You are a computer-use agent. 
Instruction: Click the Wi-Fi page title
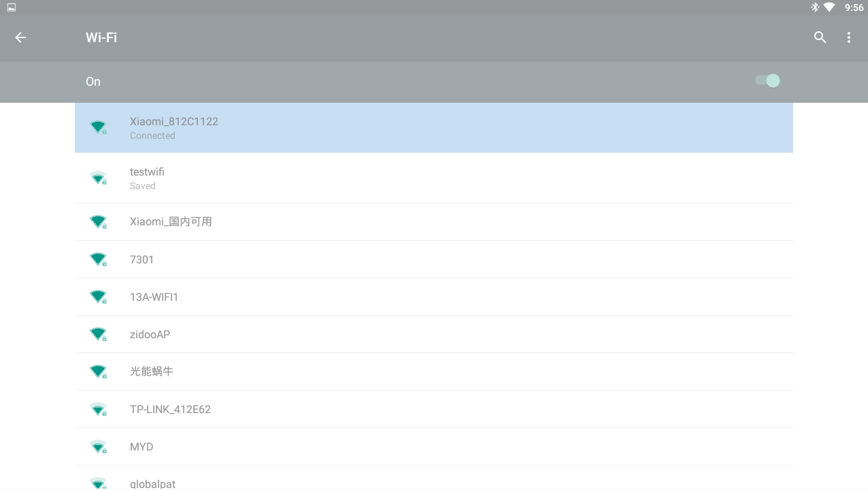pyautogui.click(x=101, y=37)
